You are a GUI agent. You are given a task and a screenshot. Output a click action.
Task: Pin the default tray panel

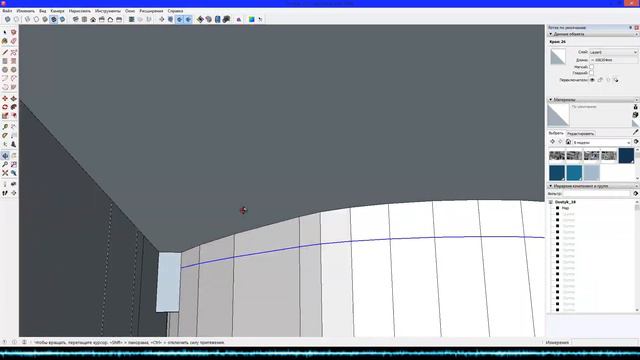631,28
